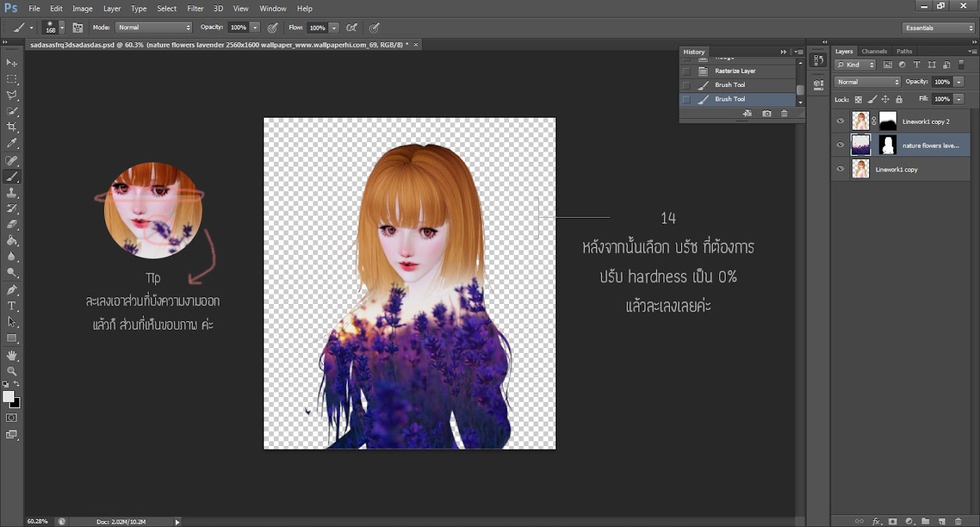Click the background color swatch
The width and height of the screenshot is (980, 527).
16,403
